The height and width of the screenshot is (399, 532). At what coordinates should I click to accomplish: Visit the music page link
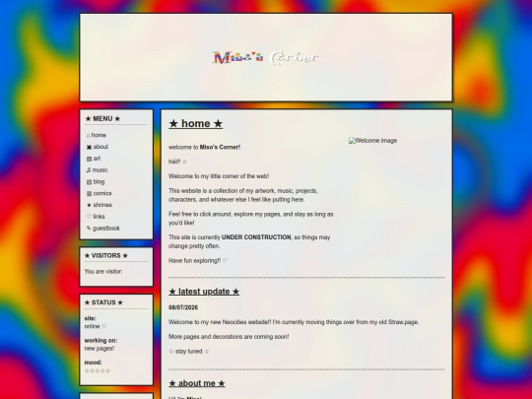[97, 170]
